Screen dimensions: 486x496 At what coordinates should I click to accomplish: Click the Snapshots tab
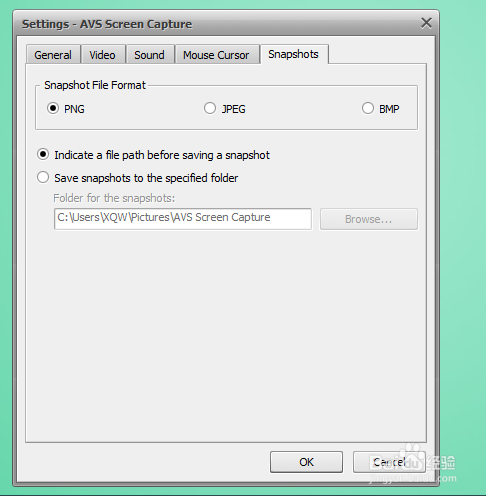coord(294,54)
